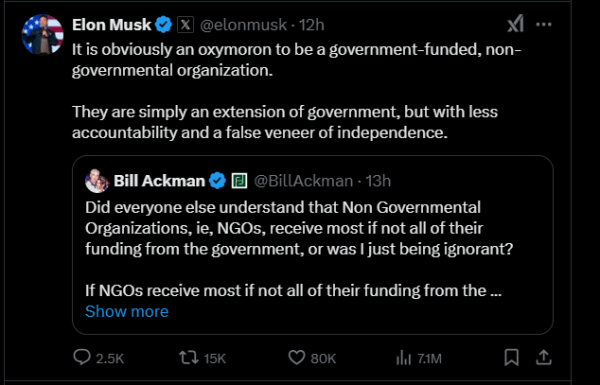
Task: Repost the tweet via retweet icon
Action: [189, 357]
